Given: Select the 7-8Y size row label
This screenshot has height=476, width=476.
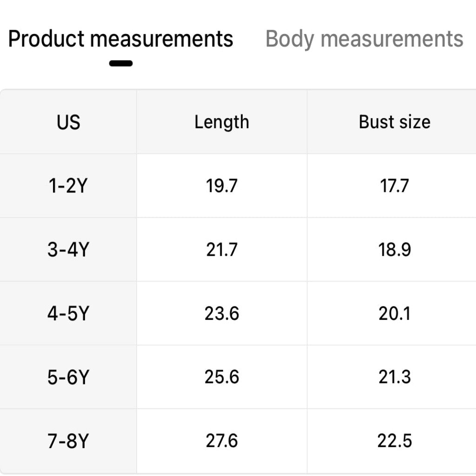Looking at the screenshot, I should (68, 441).
